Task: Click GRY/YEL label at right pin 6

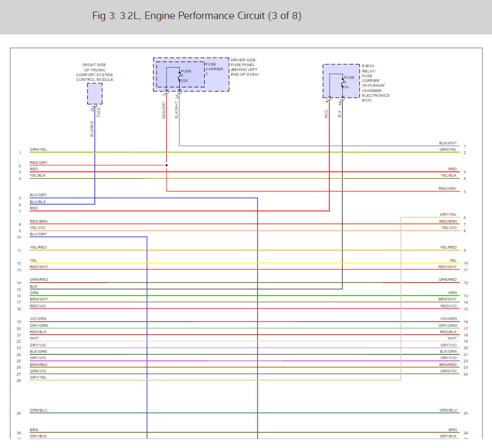Action: (448, 215)
